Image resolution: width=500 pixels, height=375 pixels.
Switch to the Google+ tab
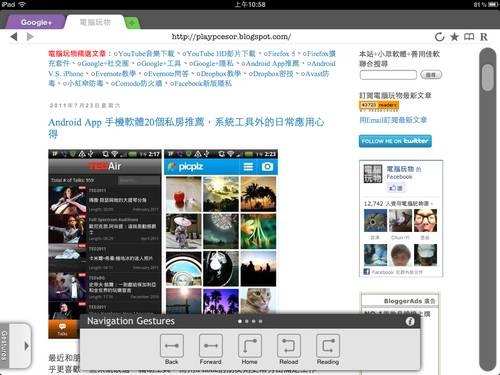(x=36, y=22)
